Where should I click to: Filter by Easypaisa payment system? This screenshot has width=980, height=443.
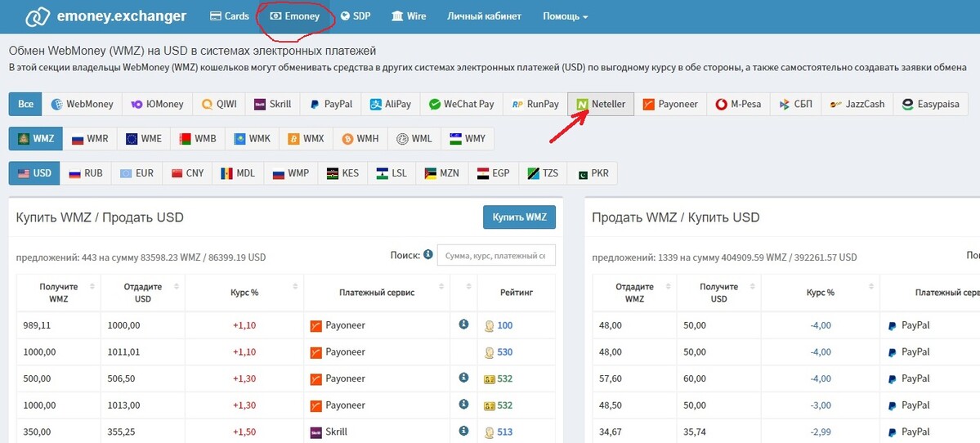coord(931,105)
